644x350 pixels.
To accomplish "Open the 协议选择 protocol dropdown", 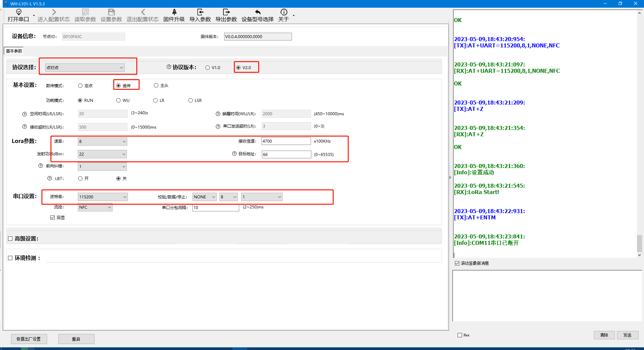I will pyautogui.click(x=85, y=68).
